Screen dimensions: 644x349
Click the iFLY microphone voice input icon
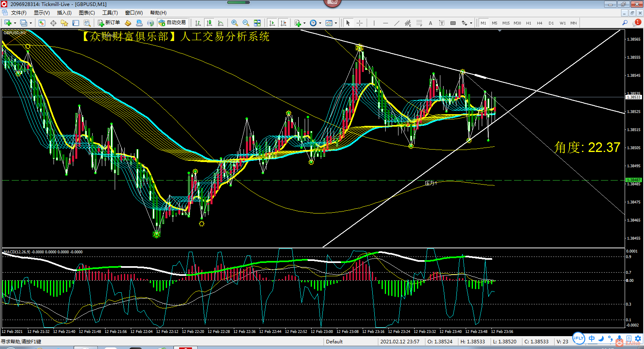click(619, 339)
